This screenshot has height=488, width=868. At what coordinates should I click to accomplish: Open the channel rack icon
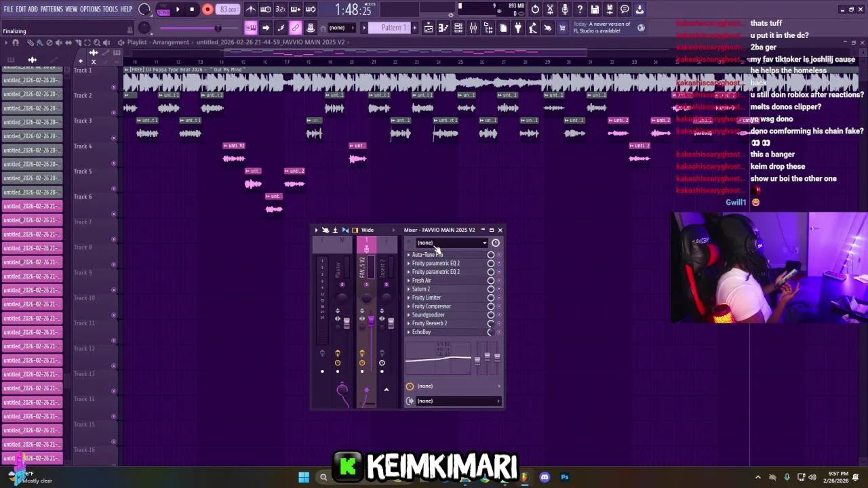(x=458, y=28)
